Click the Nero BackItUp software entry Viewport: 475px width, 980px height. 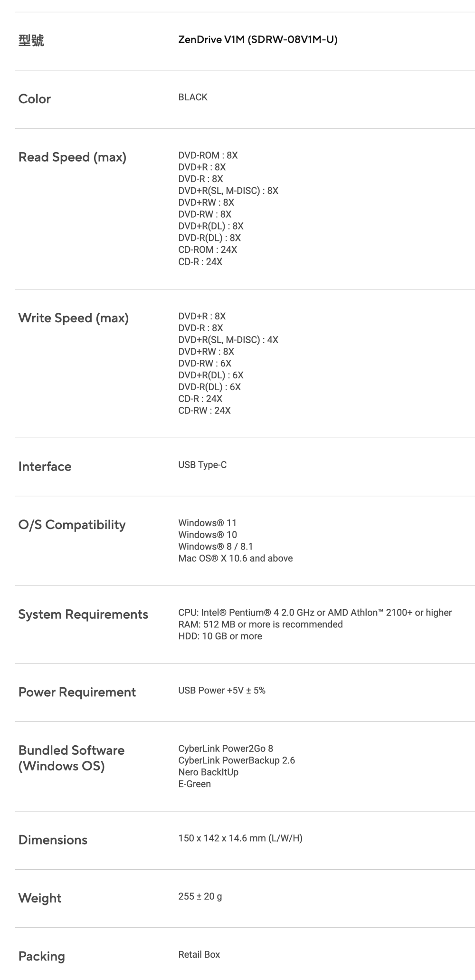tap(208, 772)
